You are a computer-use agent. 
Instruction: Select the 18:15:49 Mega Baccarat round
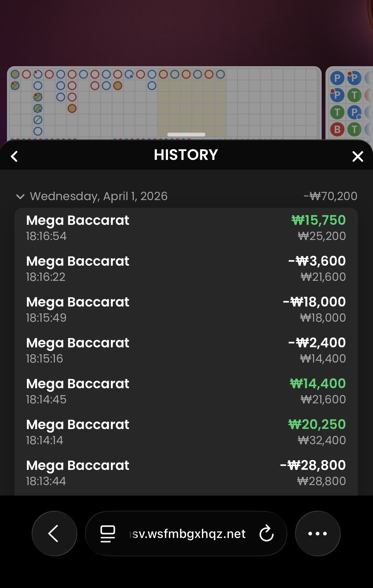[x=186, y=310]
